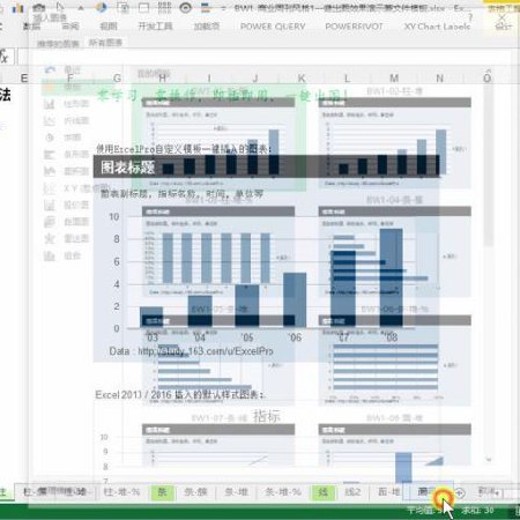This screenshot has height=520, width=520.
Task: Switch to 推荐的图表 tab in Insert Chart dialog
Action: tap(58, 44)
